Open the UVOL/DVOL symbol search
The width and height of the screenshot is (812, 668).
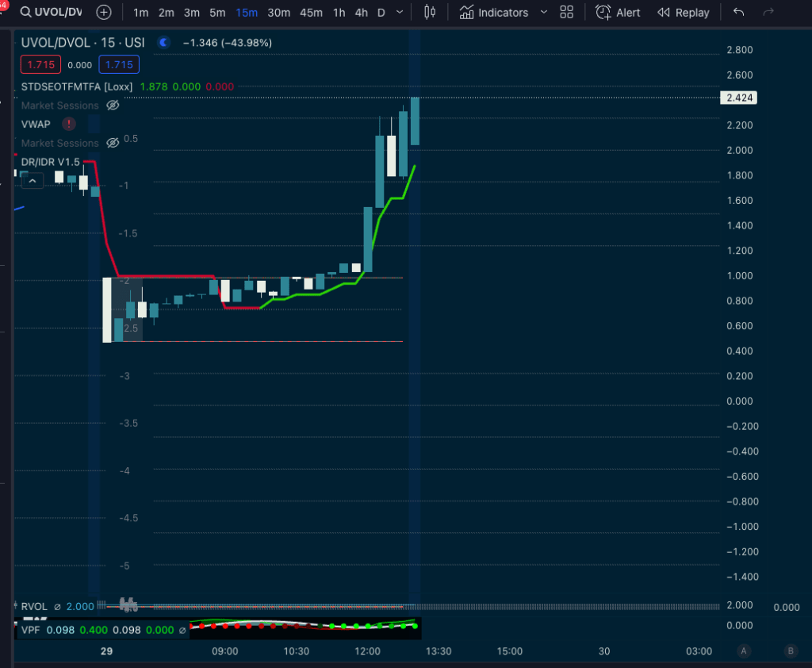[51, 13]
